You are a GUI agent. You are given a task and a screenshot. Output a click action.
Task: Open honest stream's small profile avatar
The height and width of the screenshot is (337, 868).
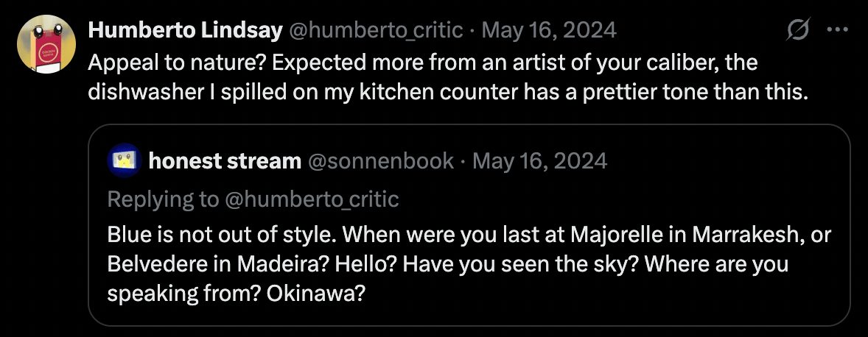click(125, 160)
